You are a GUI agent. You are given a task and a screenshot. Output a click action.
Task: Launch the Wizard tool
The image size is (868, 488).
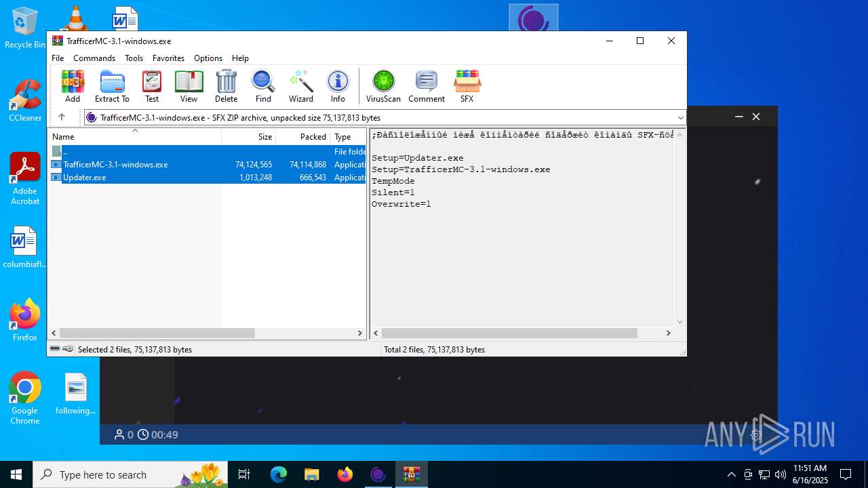301,86
